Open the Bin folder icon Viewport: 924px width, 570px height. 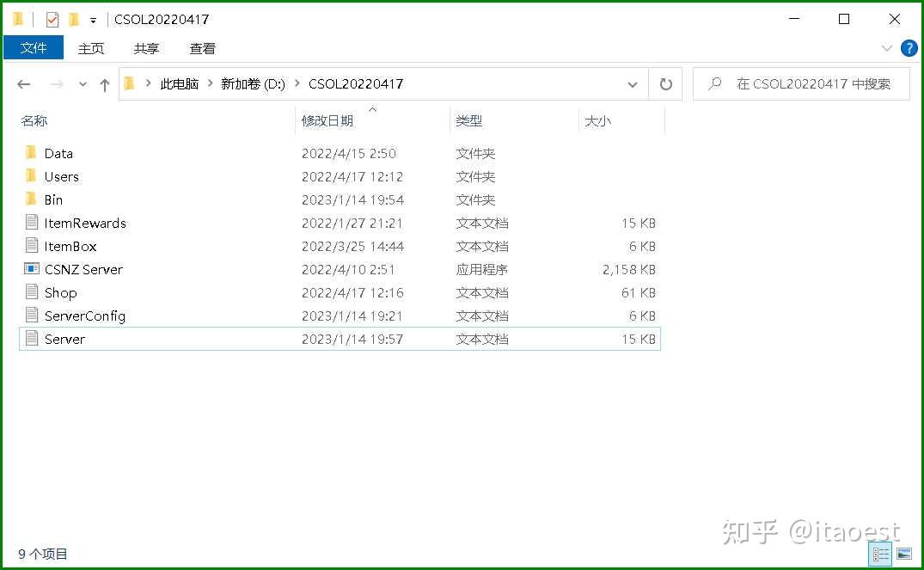[31, 199]
